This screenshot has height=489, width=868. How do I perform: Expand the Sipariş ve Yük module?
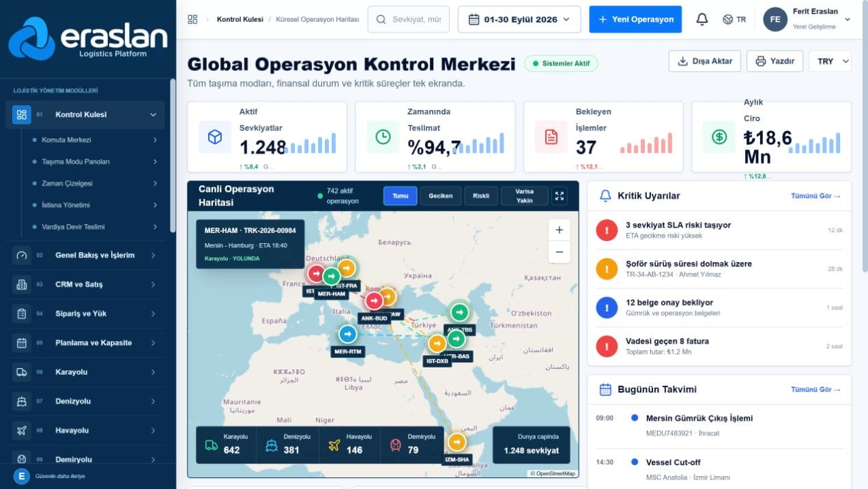(x=153, y=313)
